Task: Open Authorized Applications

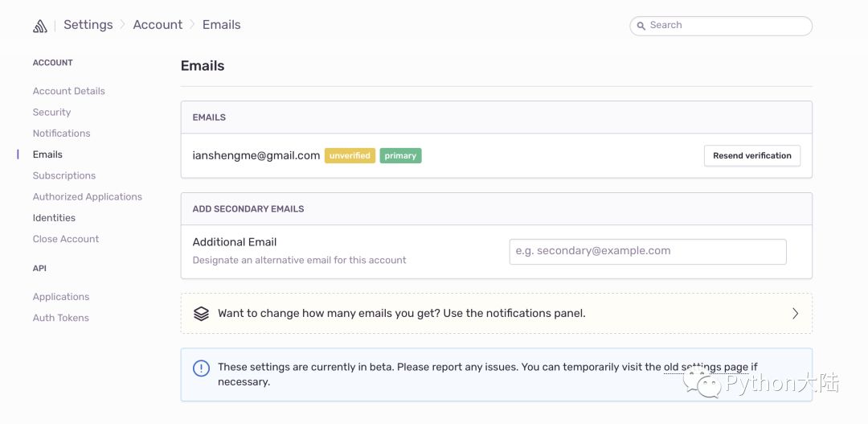Action: point(87,196)
